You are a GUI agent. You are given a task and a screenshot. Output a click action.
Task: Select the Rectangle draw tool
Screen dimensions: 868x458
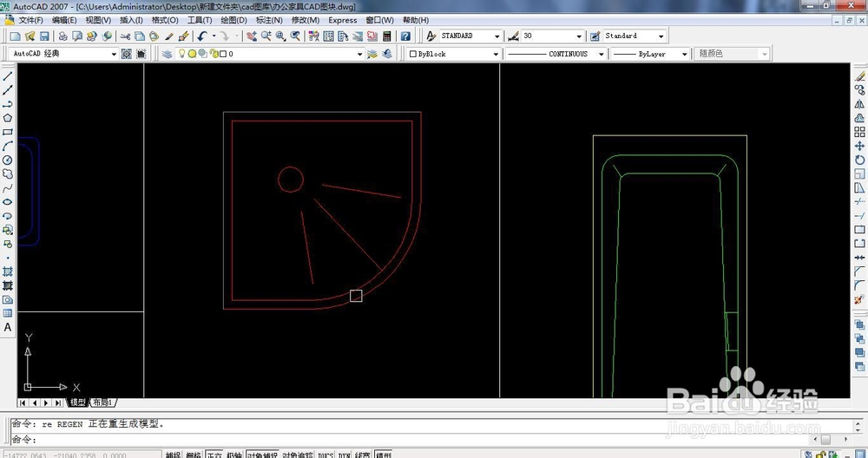click(x=8, y=132)
